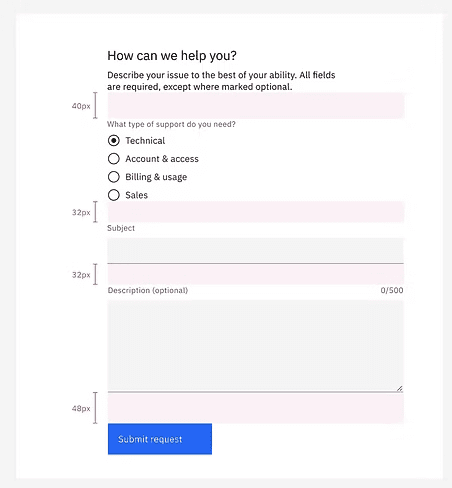Click the Subject field label
The image size is (452, 488).
(x=121, y=228)
